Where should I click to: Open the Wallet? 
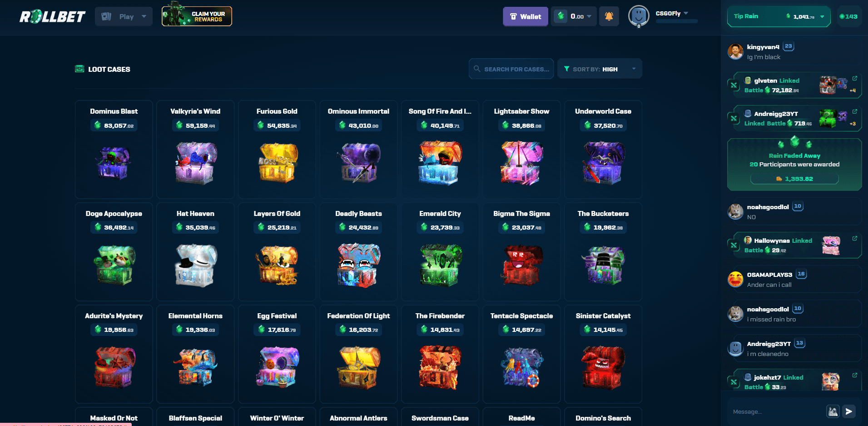click(x=526, y=16)
